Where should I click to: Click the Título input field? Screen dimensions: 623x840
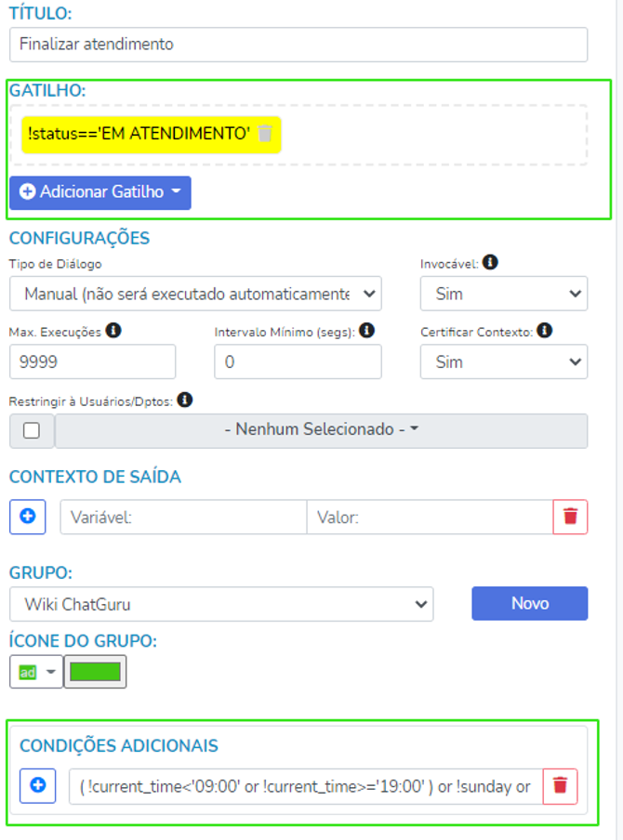point(298,44)
